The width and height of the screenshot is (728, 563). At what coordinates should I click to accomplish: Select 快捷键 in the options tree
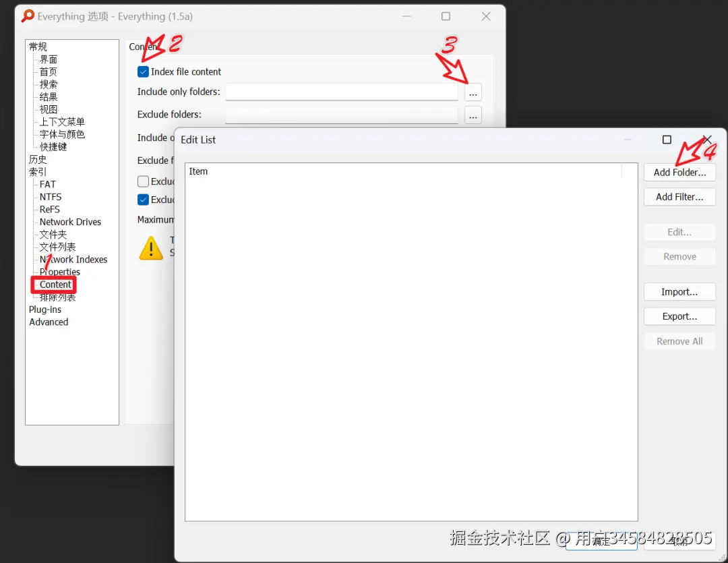point(53,147)
